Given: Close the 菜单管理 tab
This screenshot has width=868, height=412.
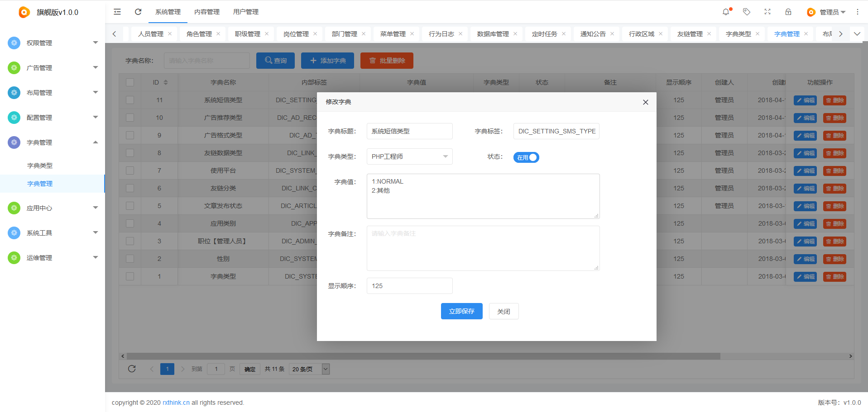Looking at the screenshot, I should [412, 34].
